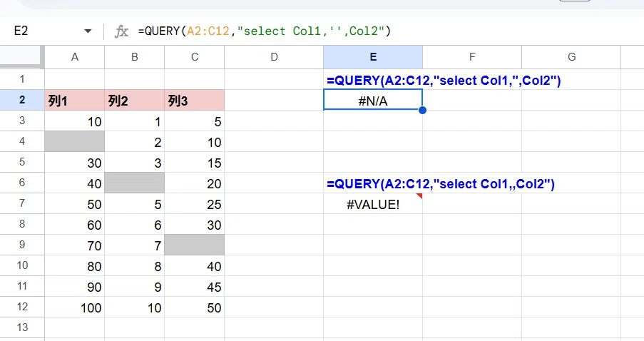Click cell C11 containing 45
This screenshot has width=644, height=341.
coord(195,286)
